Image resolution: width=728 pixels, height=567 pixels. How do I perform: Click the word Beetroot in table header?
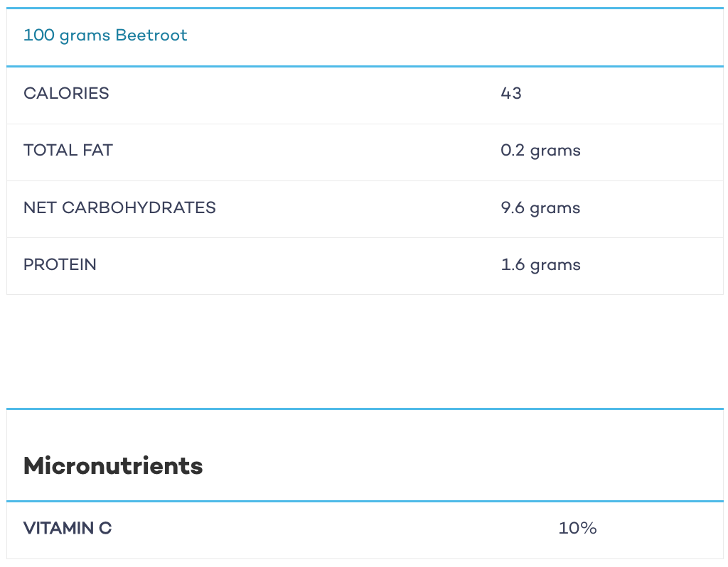point(151,36)
